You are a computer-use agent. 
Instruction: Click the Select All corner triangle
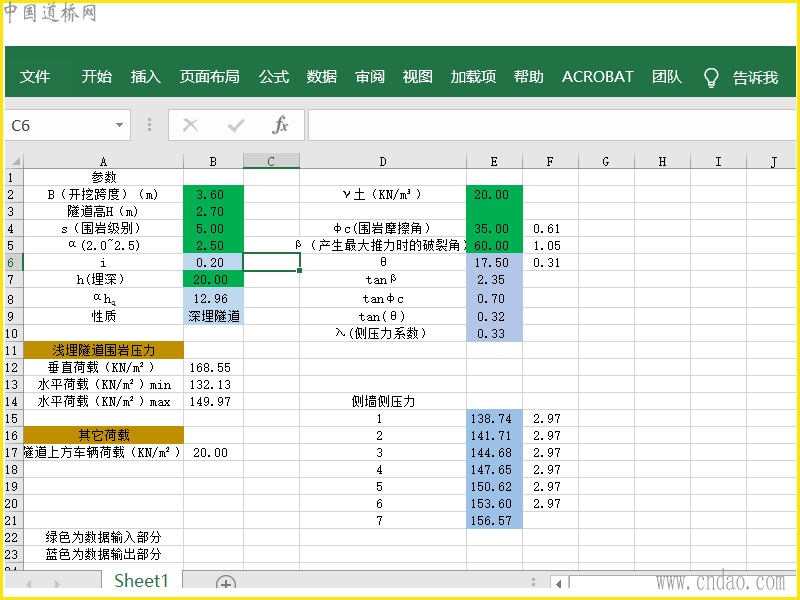[14, 161]
